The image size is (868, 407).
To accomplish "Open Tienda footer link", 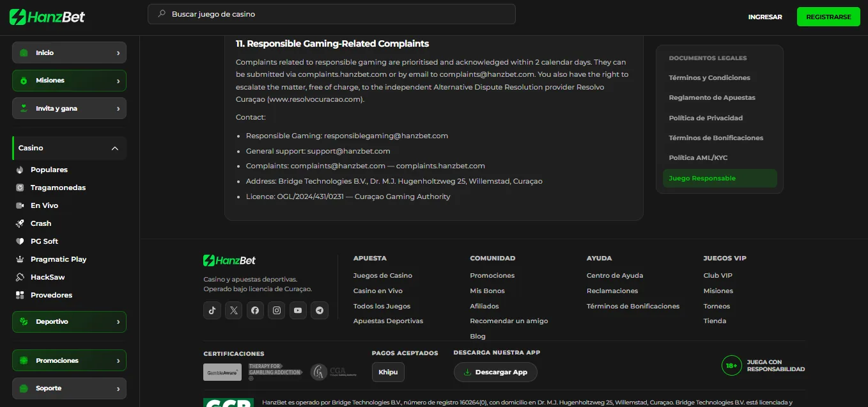I will click(715, 321).
